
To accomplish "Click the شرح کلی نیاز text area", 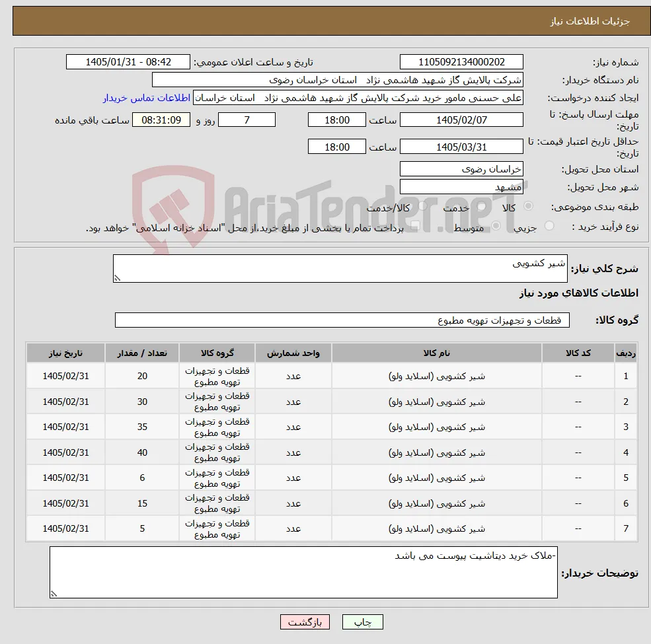I will click(x=340, y=268).
